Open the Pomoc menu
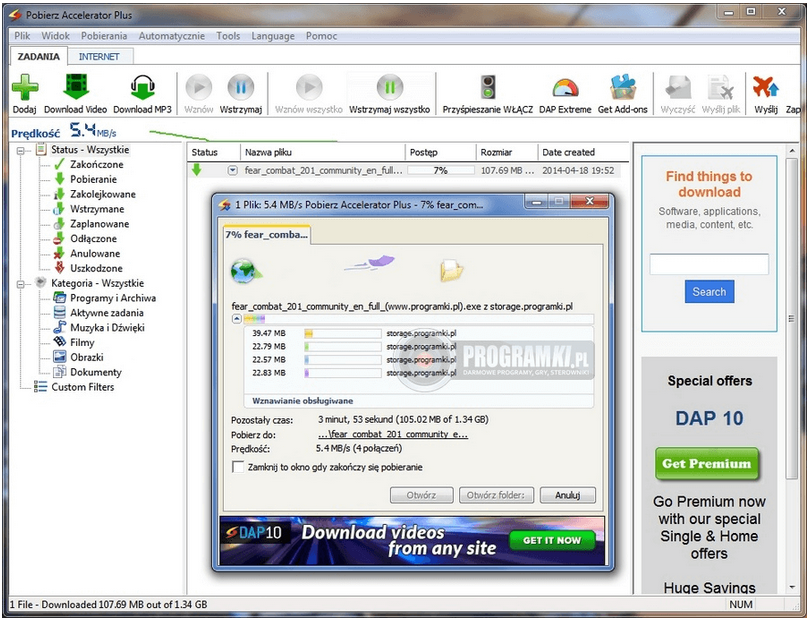 pyautogui.click(x=321, y=36)
